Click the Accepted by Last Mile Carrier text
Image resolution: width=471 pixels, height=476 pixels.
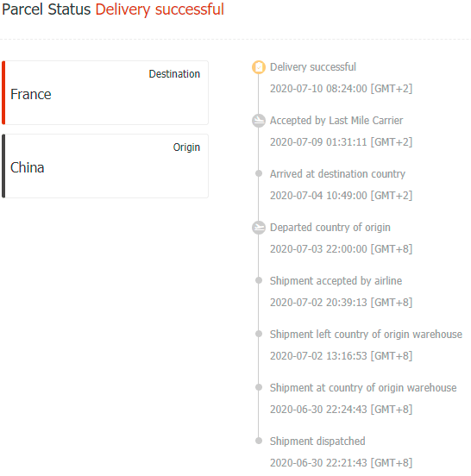coord(336,121)
